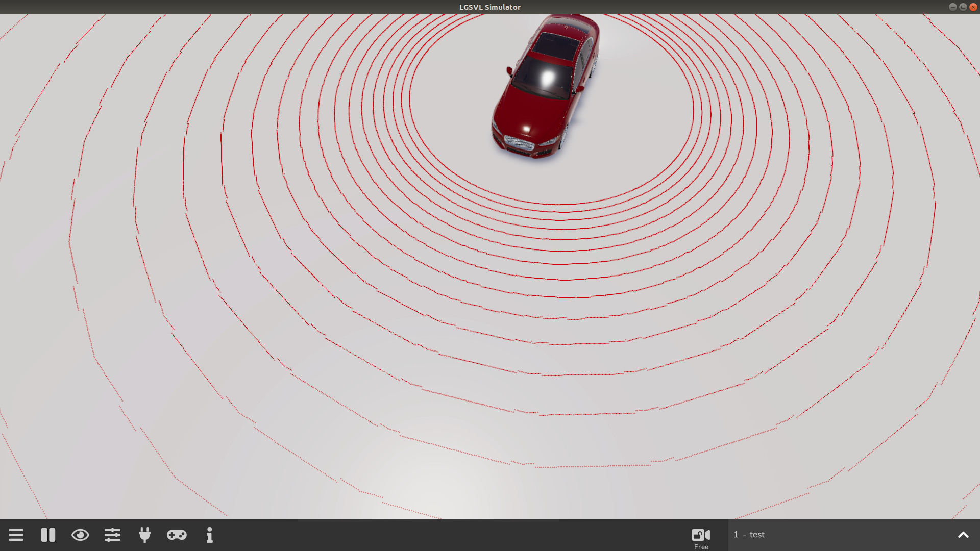980x551 pixels.
Task: Select the '1 - test' vehicle entry
Action: point(749,534)
